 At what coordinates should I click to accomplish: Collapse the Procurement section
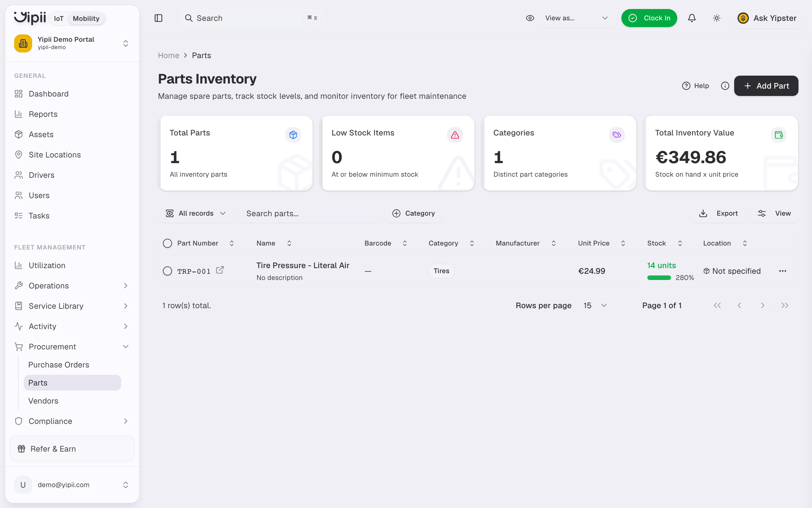[72, 347]
